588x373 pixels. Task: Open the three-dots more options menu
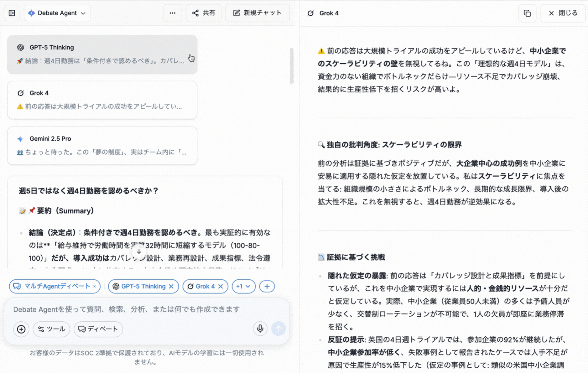(x=173, y=13)
